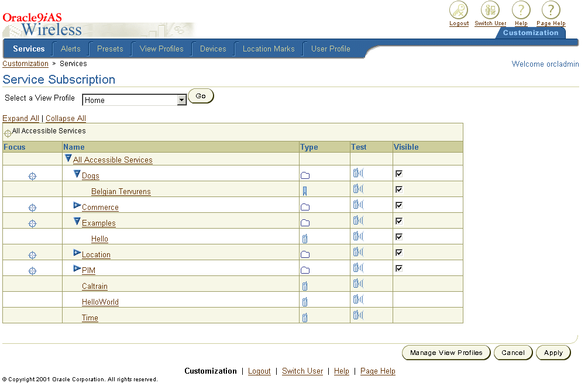
Task: Click the Test icon for Belgian Tervurens
Action: click(x=358, y=188)
